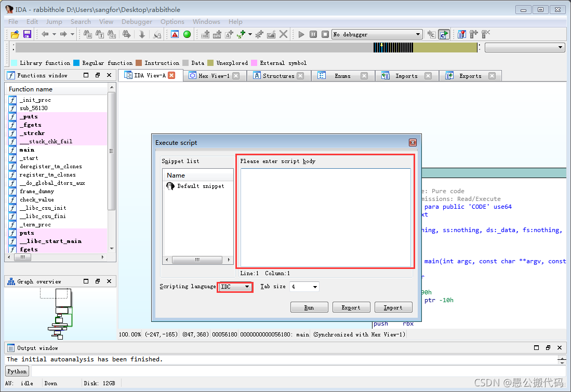
Task: Open the File menu
Action: pyautogui.click(x=13, y=22)
